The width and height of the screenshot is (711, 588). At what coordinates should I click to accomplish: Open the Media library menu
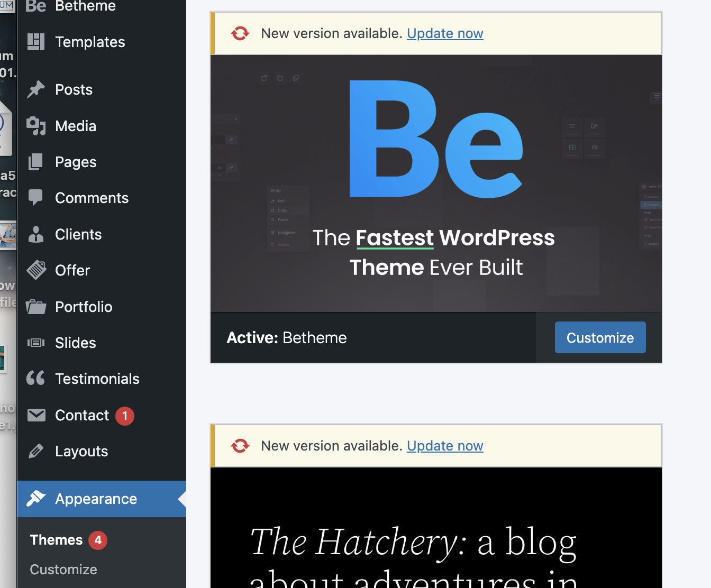coord(102,126)
